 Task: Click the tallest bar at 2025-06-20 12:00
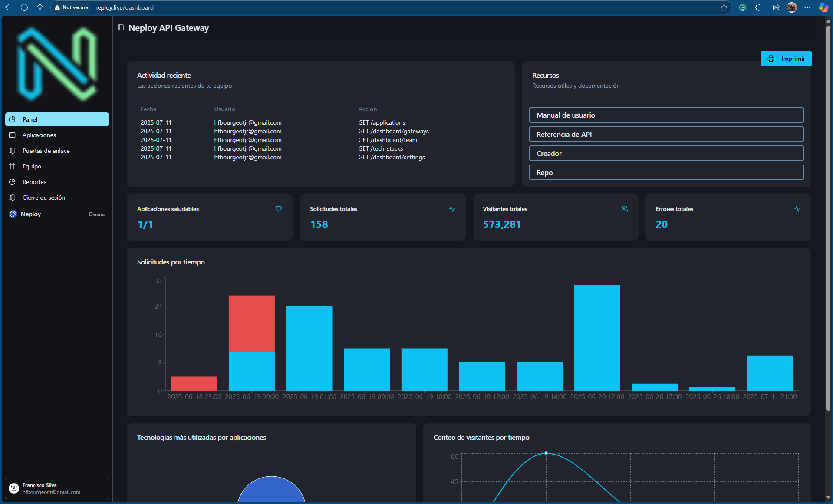(597, 337)
